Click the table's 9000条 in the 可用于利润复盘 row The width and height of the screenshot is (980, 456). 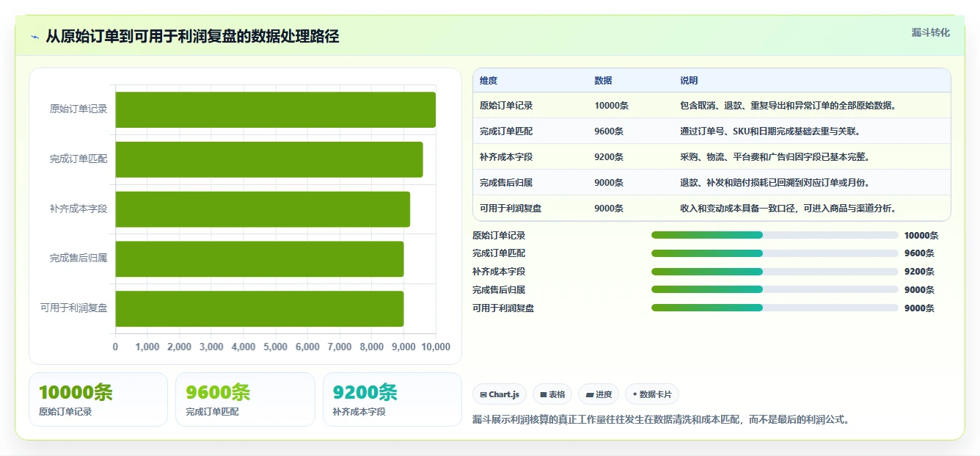pos(609,209)
